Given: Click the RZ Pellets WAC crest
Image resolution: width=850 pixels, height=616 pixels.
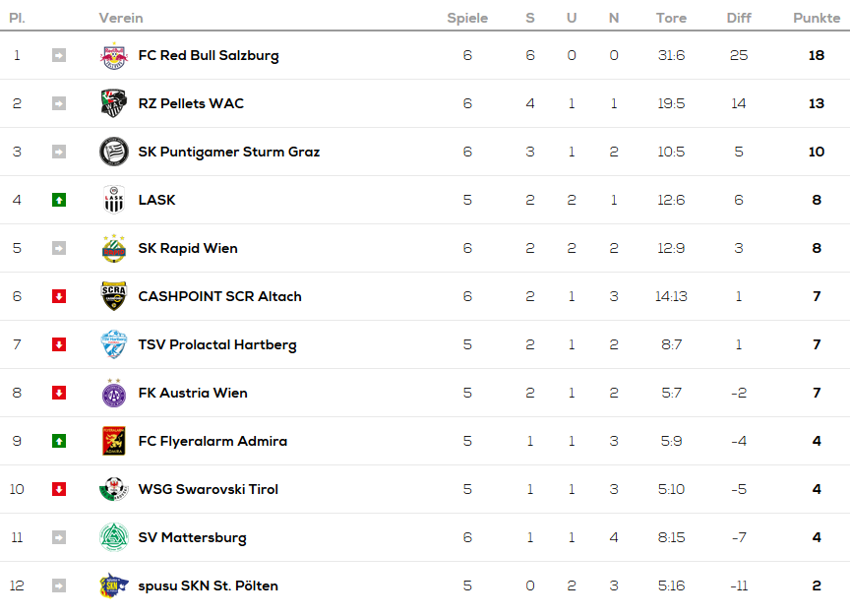Looking at the screenshot, I should (114, 103).
